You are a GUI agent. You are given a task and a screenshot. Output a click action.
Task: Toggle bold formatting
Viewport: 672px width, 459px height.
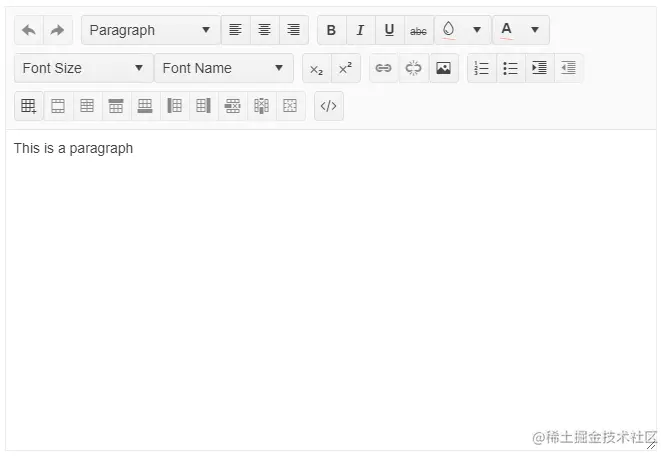[x=331, y=30]
